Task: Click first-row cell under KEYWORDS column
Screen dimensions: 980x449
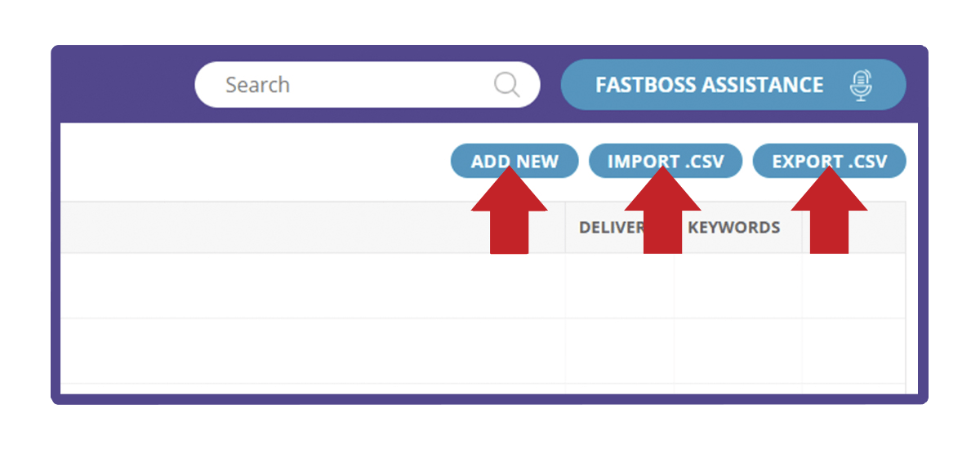Action: [738, 286]
